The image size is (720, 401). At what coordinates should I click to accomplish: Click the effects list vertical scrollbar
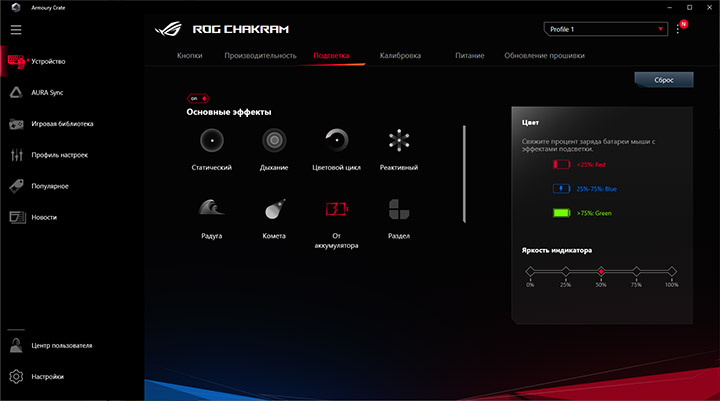click(464, 174)
